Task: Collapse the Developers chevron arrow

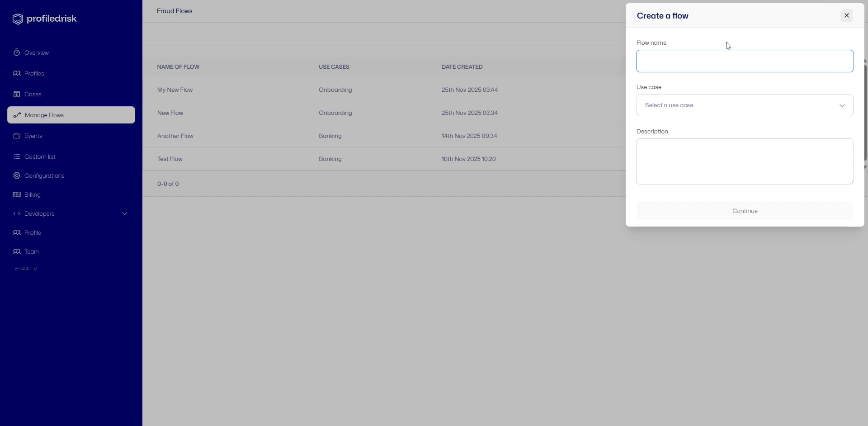Action: [x=125, y=213]
